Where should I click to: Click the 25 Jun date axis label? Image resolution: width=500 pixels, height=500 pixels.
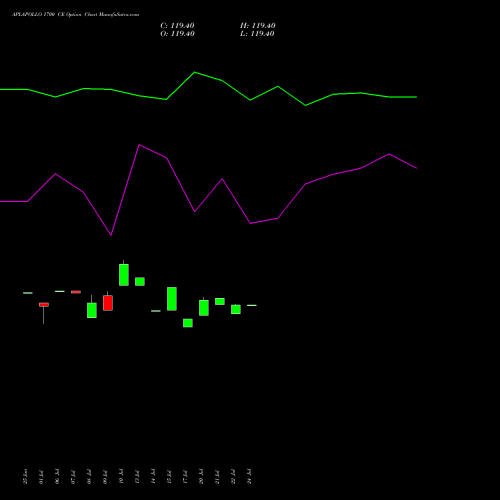point(25,476)
